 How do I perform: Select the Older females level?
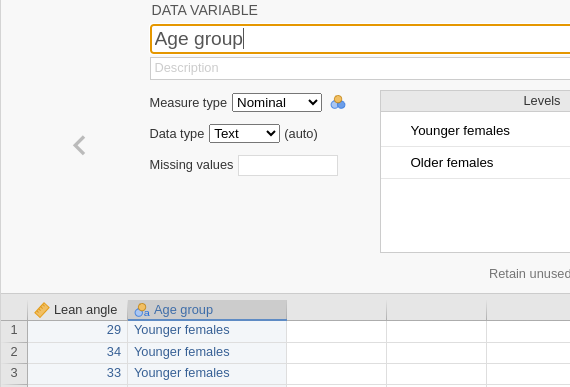pyautogui.click(x=475, y=162)
